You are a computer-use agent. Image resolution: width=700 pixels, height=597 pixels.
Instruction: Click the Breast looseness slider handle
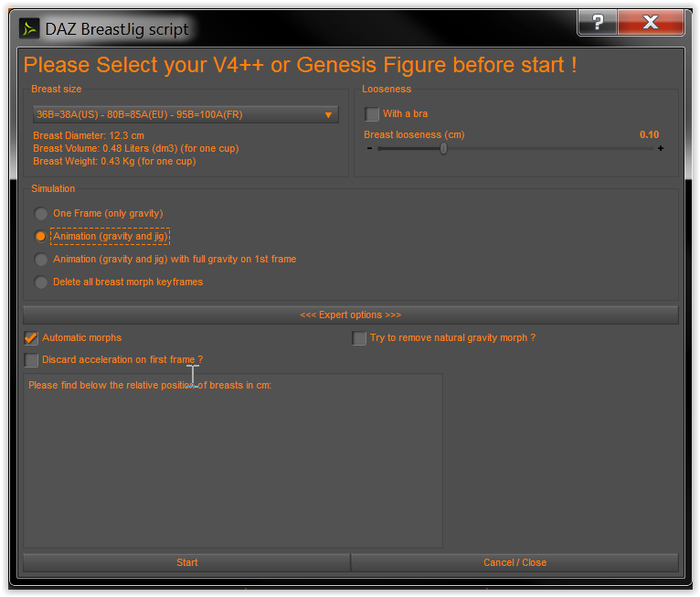tap(443, 148)
